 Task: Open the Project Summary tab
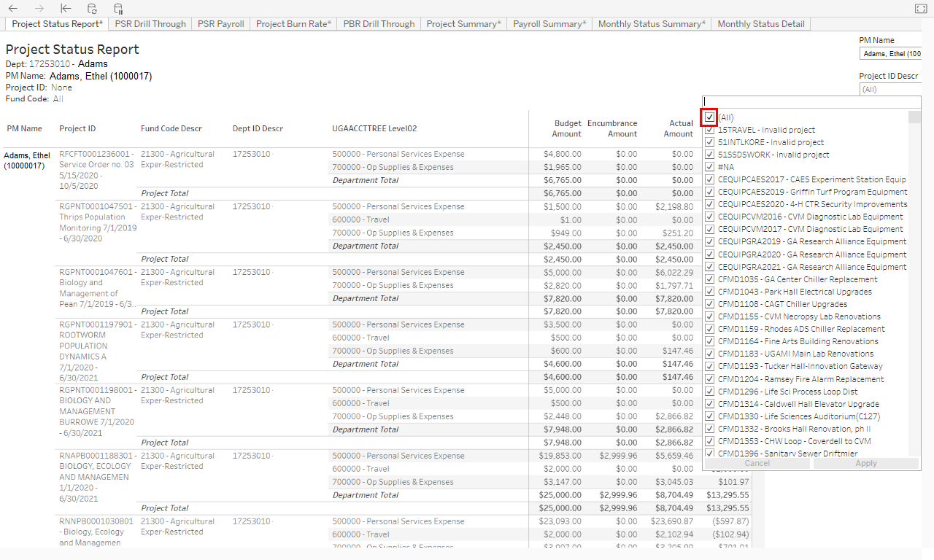pyautogui.click(x=464, y=24)
